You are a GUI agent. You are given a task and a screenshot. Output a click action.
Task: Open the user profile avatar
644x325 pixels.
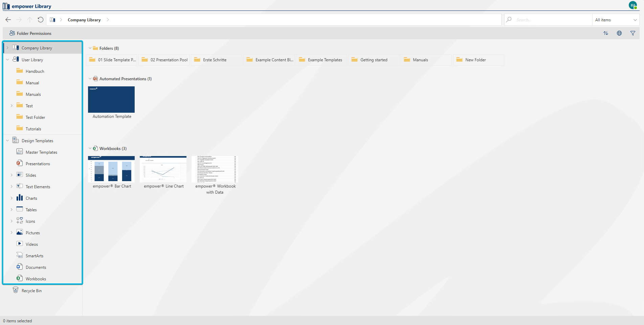633,5
